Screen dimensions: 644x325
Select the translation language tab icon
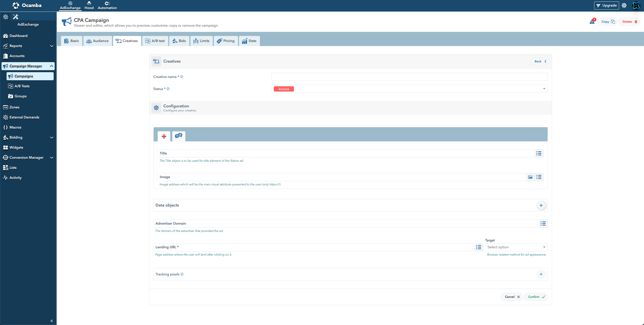(179, 136)
